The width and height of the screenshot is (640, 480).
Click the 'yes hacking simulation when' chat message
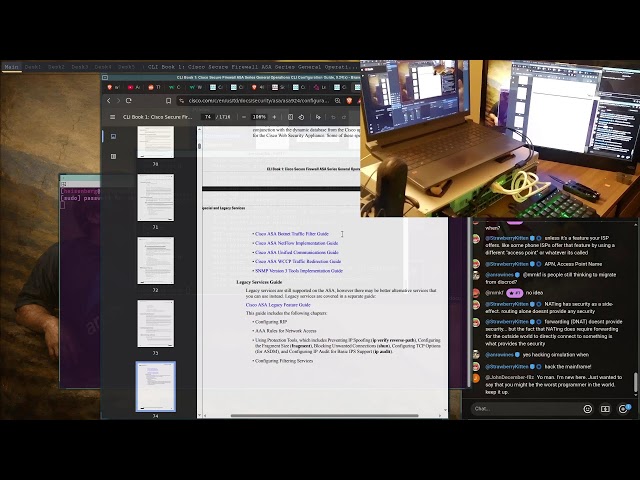point(556,355)
